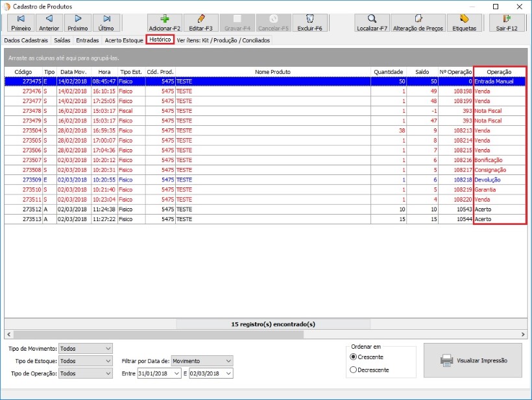Advance with the Próximo arrow button
This screenshot has width=532, height=400.
78,23
